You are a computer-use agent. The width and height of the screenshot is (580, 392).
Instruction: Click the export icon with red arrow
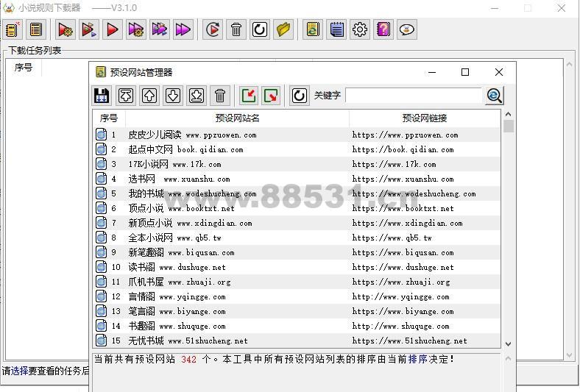click(272, 96)
